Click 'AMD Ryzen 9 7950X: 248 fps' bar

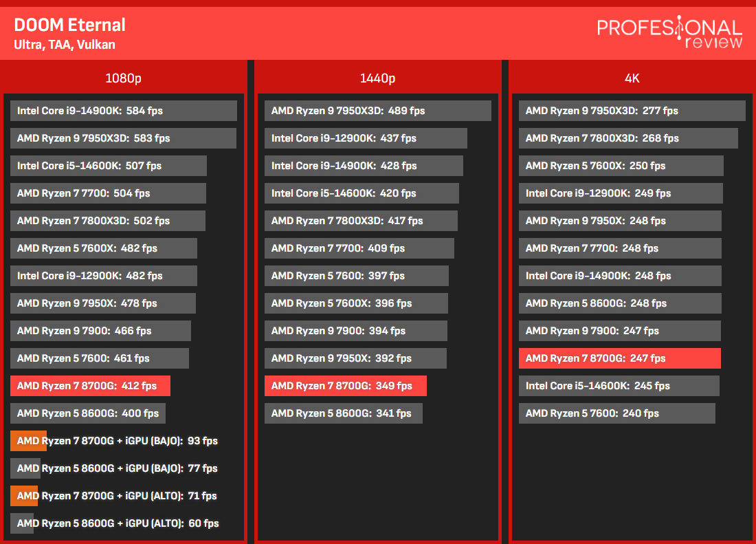point(620,220)
